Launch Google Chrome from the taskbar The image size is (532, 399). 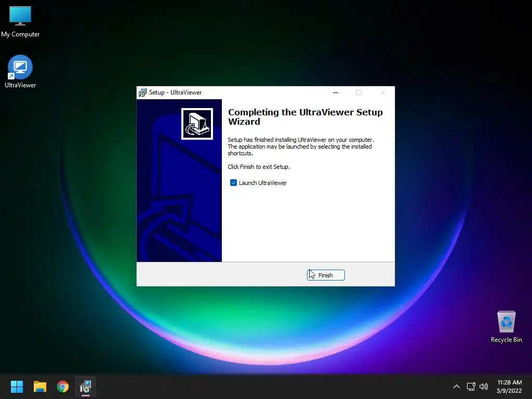[63, 387]
